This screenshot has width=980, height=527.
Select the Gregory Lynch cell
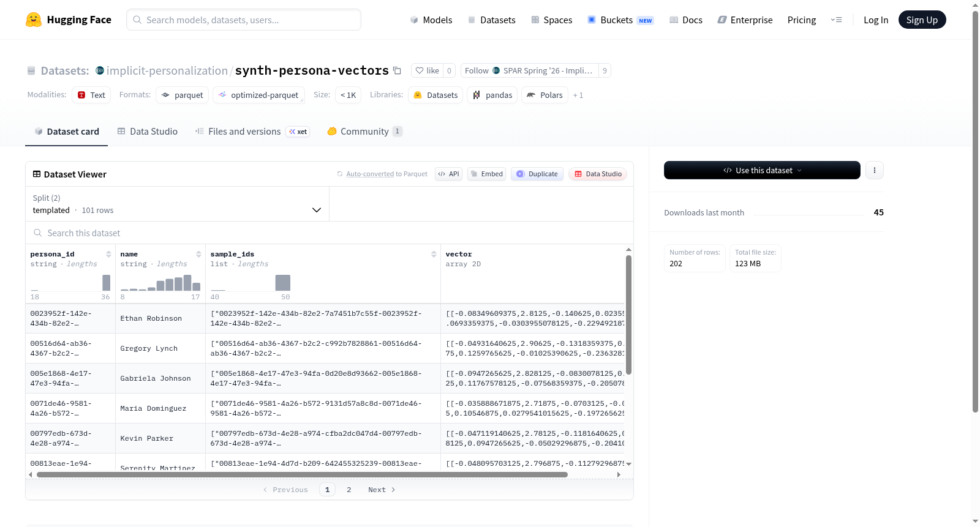(x=160, y=348)
